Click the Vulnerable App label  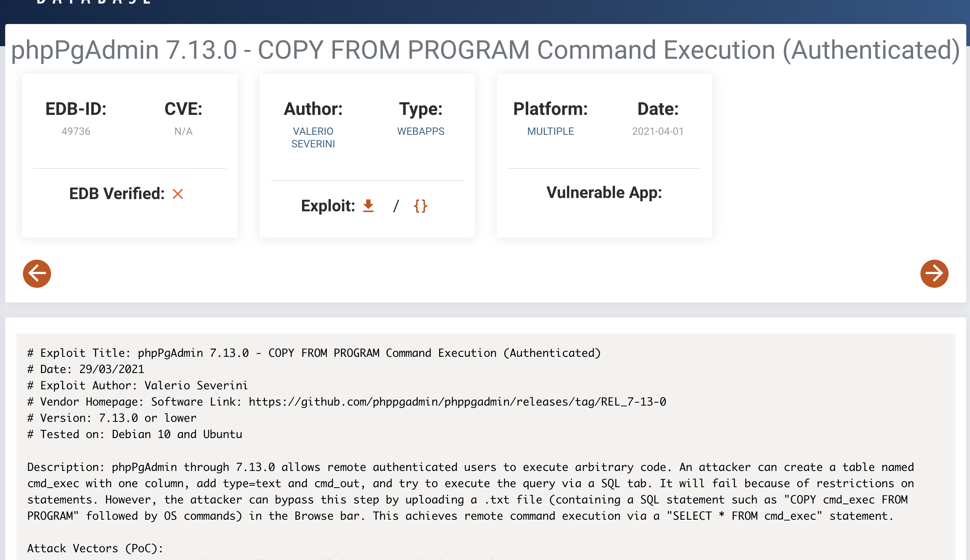coord(604,192)
